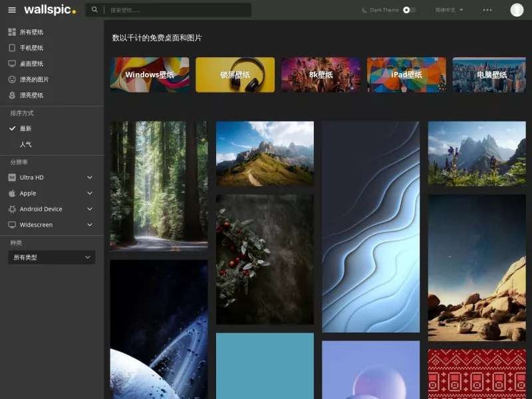532x399 pixels.
Task: Open the Windows壁纸 category card
Action: [x=150, y=74]
